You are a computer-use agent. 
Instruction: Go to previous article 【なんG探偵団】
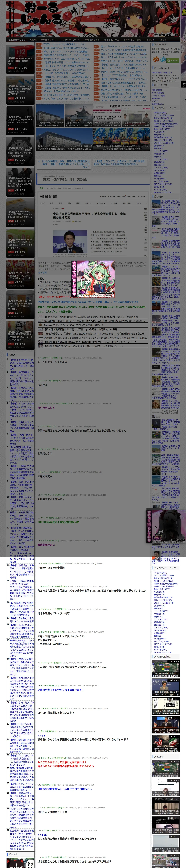(x=64, y=164)
